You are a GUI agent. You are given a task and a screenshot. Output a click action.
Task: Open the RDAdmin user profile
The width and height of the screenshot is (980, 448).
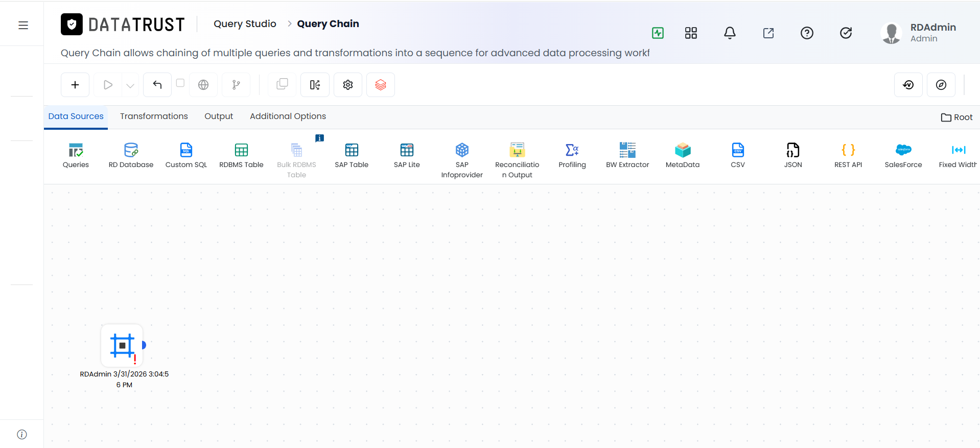pyautogui.click(x=919, y=33)
